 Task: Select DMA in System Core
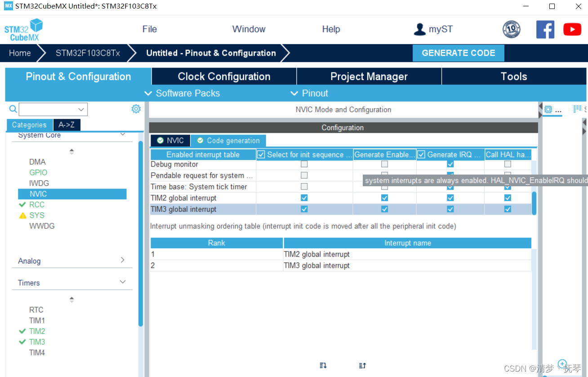point(37,162)
